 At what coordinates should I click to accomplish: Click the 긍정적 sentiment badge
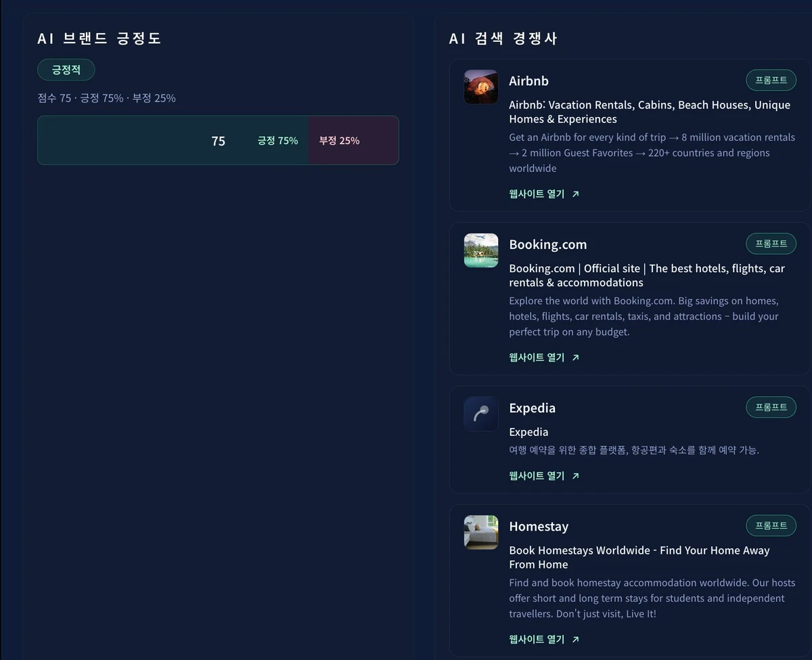click(x=66, y=70)
